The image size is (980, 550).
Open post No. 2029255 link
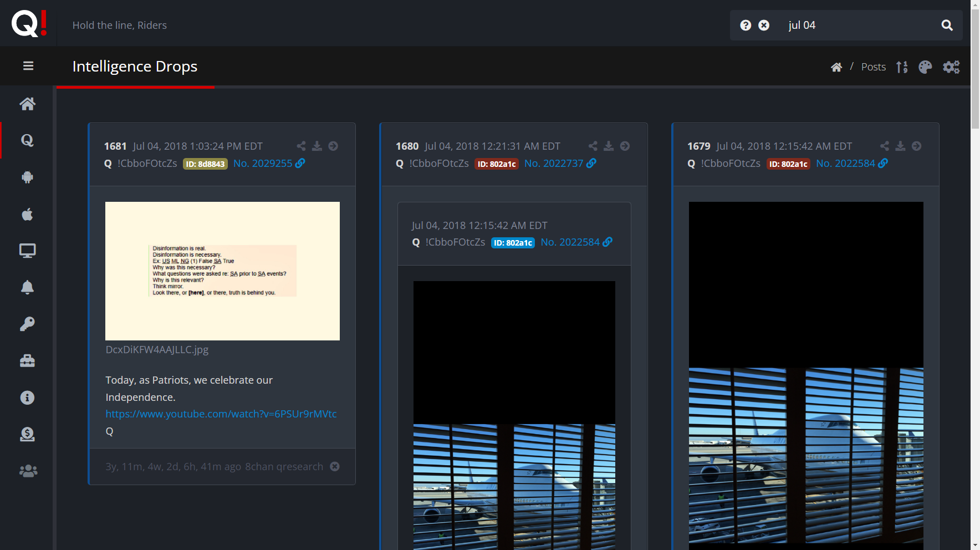[x=263, y=164]
